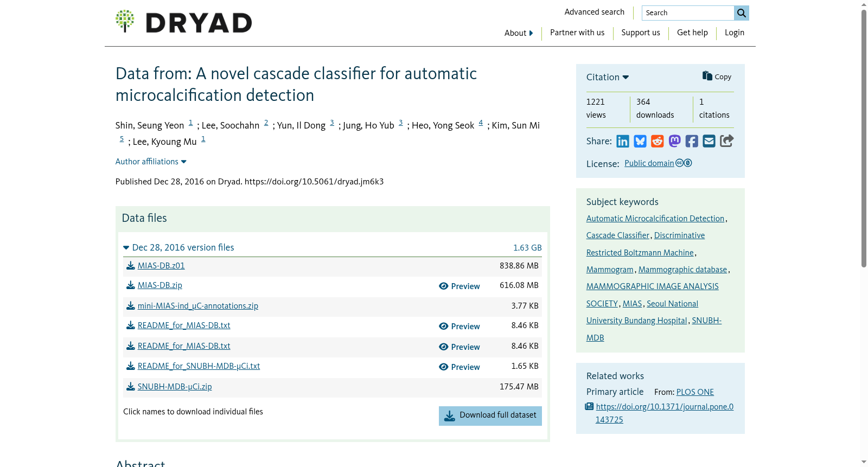
Task: Open Get help page
Action: tap(692, 33)
